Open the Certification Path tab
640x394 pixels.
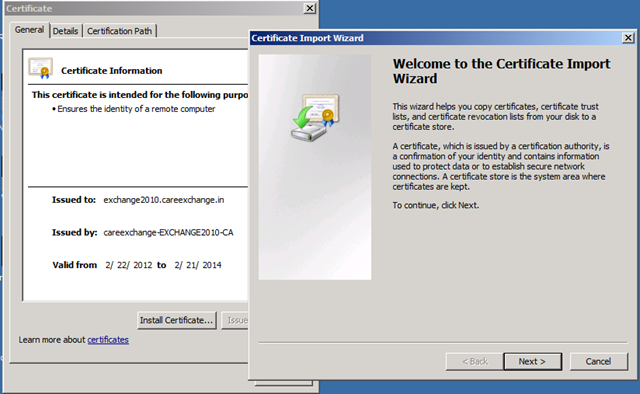119,31
